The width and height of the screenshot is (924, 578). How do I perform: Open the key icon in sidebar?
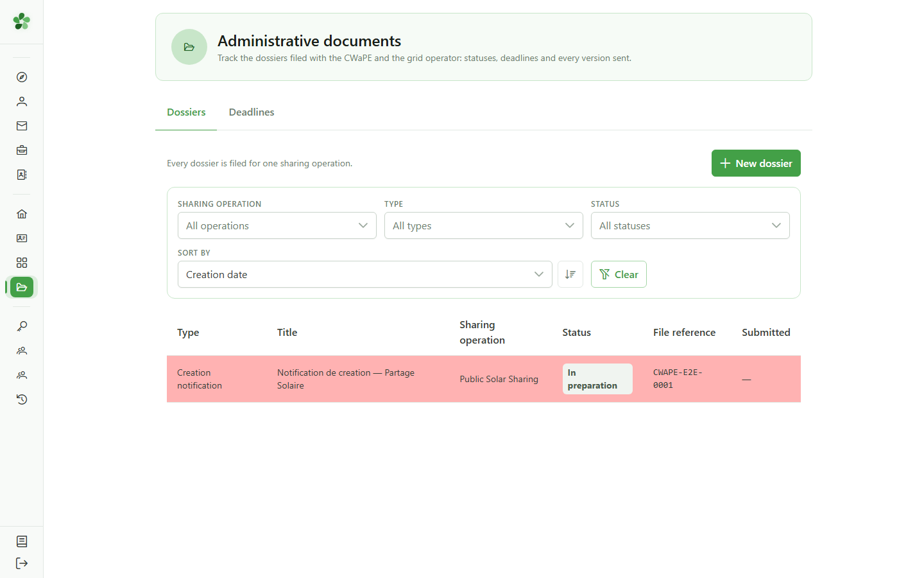point(22,326)
